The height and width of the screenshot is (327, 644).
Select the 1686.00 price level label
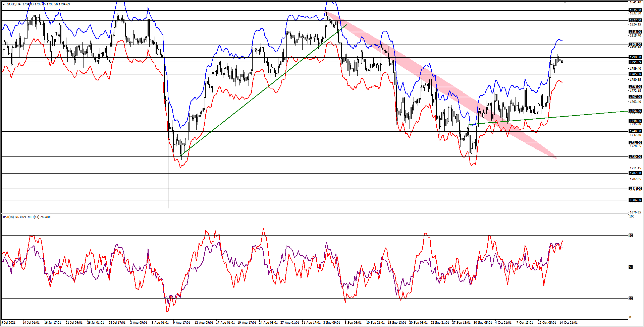(x=635, y=200)
